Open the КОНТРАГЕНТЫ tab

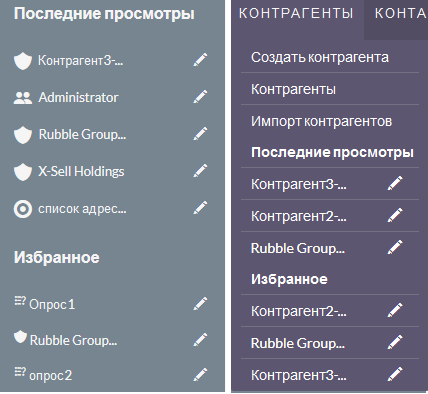click(296, 14)
